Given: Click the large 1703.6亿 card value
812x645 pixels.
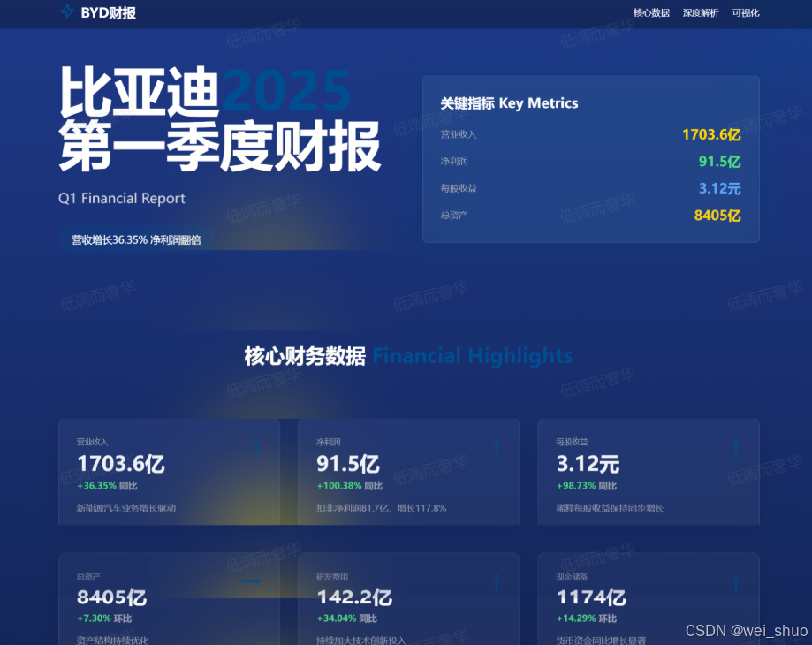Looking at the screenshot, I should click(x=121, y=464).
